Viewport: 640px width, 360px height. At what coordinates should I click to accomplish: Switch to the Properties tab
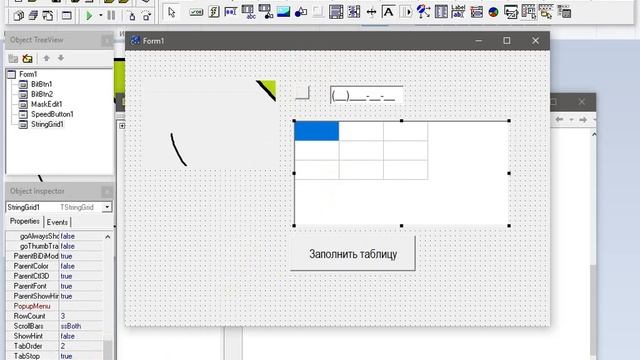[24, 221]
